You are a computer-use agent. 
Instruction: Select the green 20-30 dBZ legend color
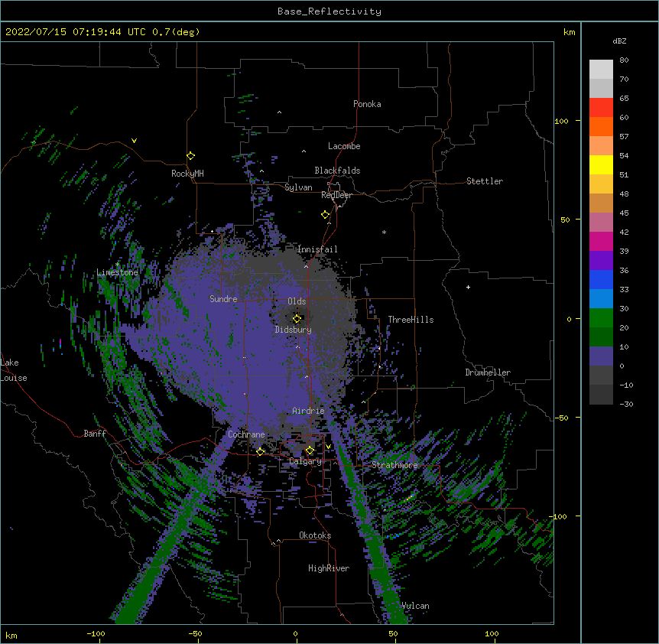tap(601, 318)
